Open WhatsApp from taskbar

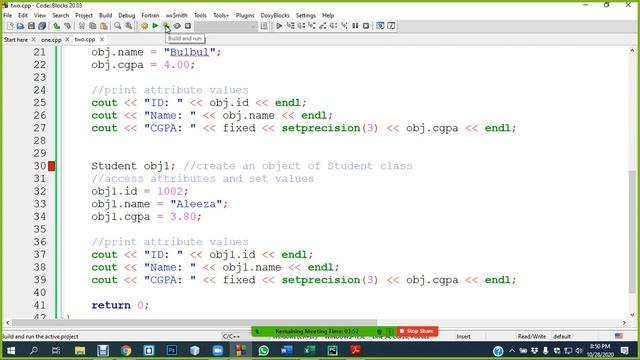coord(264,350)
